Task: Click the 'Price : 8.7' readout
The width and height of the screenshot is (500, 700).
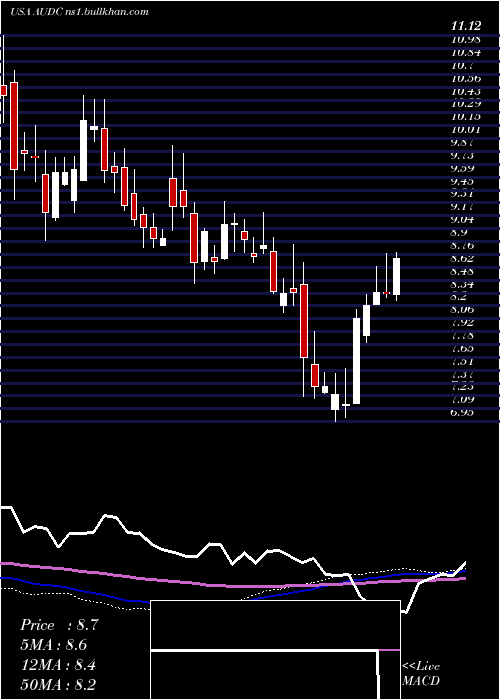Action: pyautogui.click(x=59, y=625)
